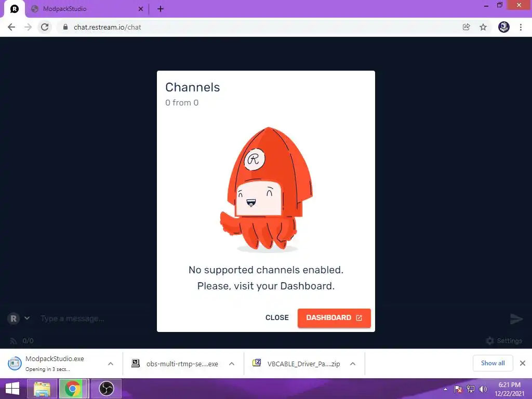Show all downloads
Viewport: 532px width, 399px height.
(493, 363)
